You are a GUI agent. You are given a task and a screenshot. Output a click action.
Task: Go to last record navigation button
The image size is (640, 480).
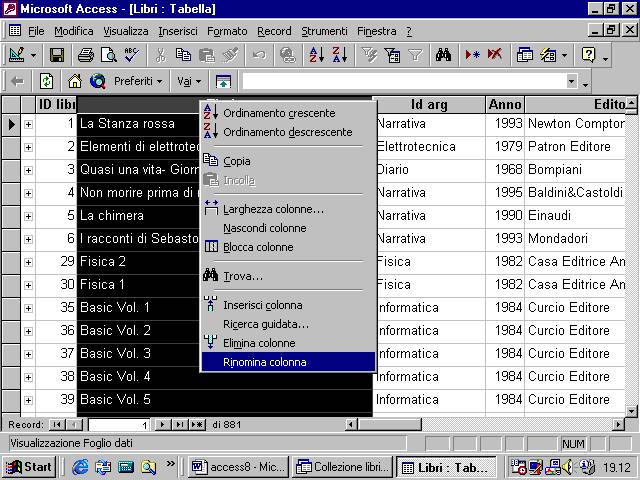point(179,425)
